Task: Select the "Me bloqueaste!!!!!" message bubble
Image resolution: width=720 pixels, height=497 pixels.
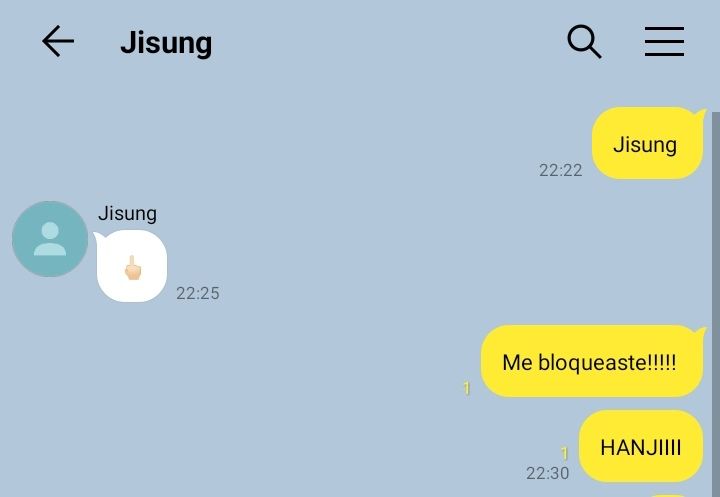Action: 592,361
